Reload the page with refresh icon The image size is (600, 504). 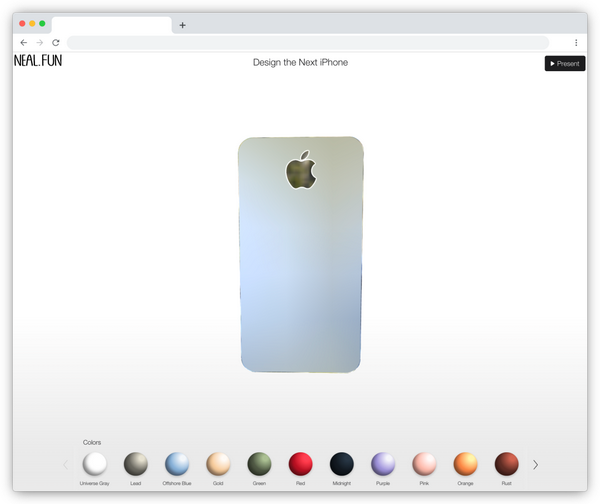coord(56,42)
